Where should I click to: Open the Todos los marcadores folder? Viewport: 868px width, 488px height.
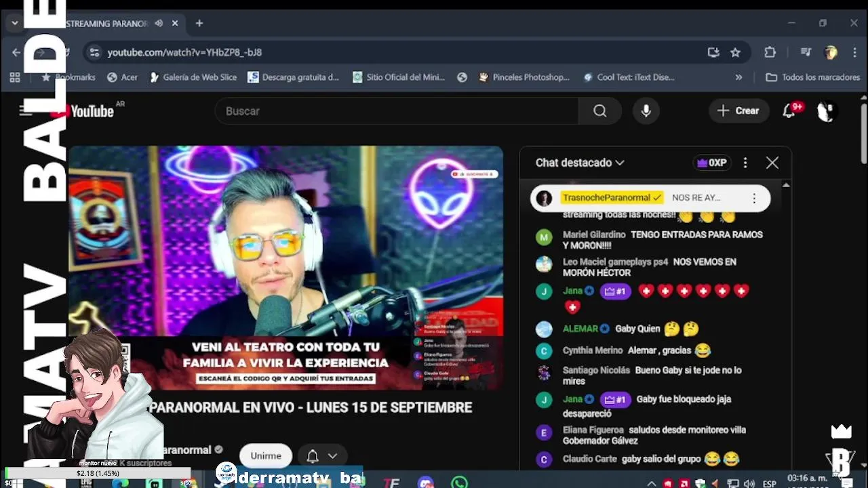(x=813, y=77)
